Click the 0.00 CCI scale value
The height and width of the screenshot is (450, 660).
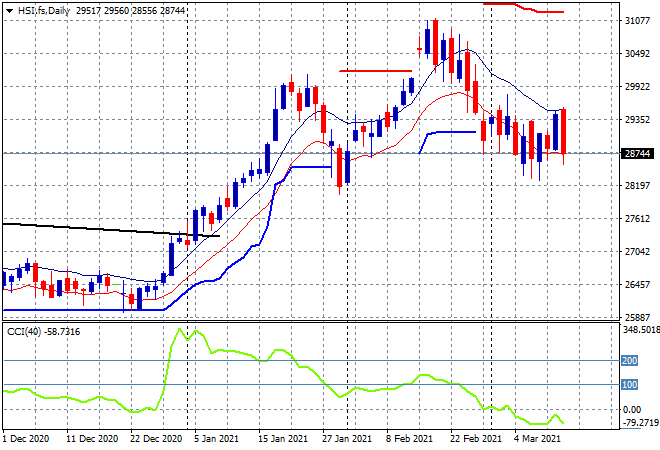[x=632, y=410]
